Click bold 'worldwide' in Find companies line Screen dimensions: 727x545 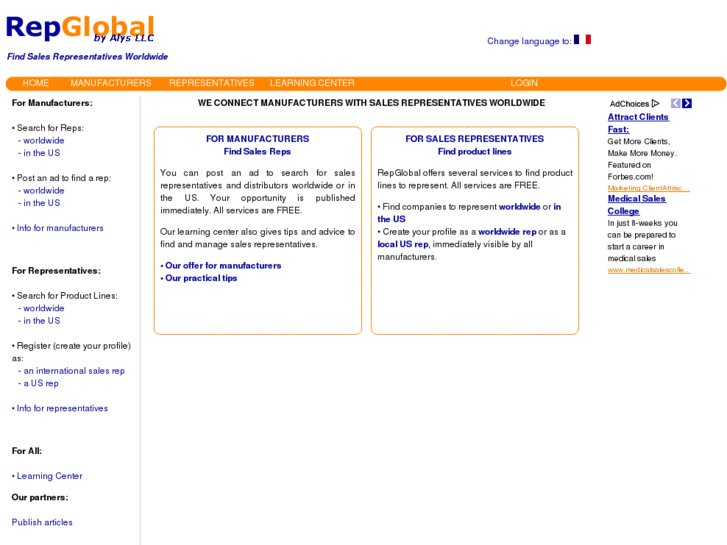(x=519, y=207)
